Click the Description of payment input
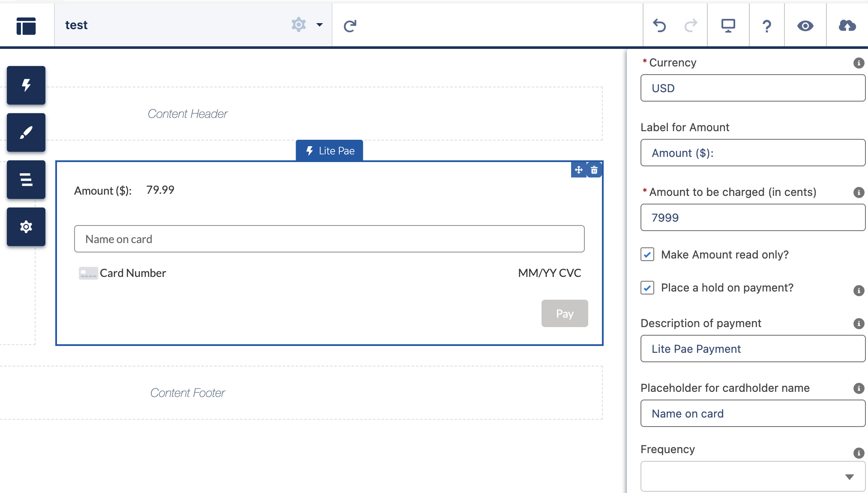Screen dimensions: 868x493 753,349
